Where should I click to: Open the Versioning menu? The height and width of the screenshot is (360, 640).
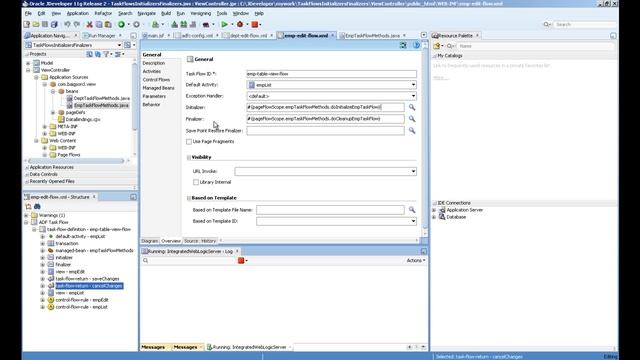[x=200, y=13]
